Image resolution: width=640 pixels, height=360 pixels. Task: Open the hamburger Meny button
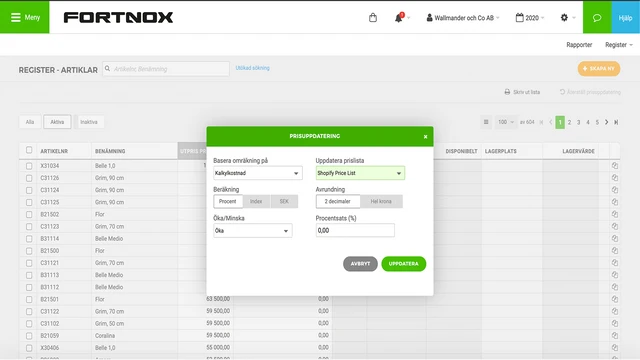tap(24, 17)
